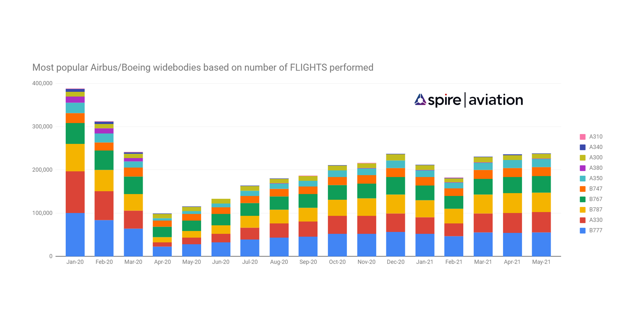Click the May-21 axis label

pyautogui.click(x=541, y=262)
